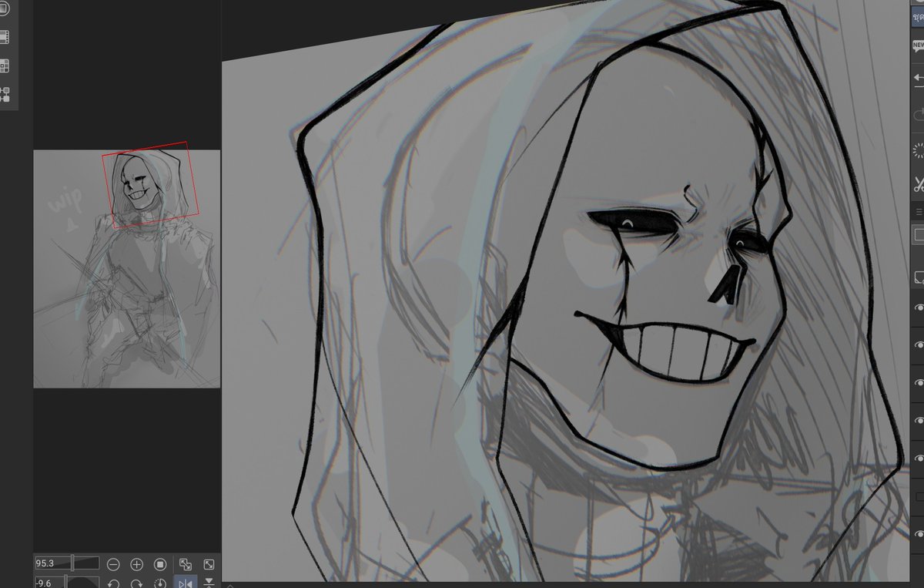
Task: Click the fit to navigator arrows icon
Action: (185, 564)
